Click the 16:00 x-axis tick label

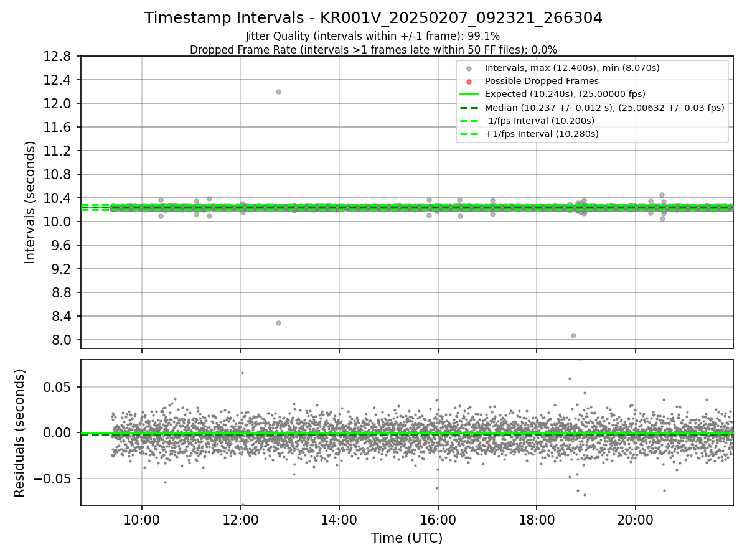[x=438, y=521]
